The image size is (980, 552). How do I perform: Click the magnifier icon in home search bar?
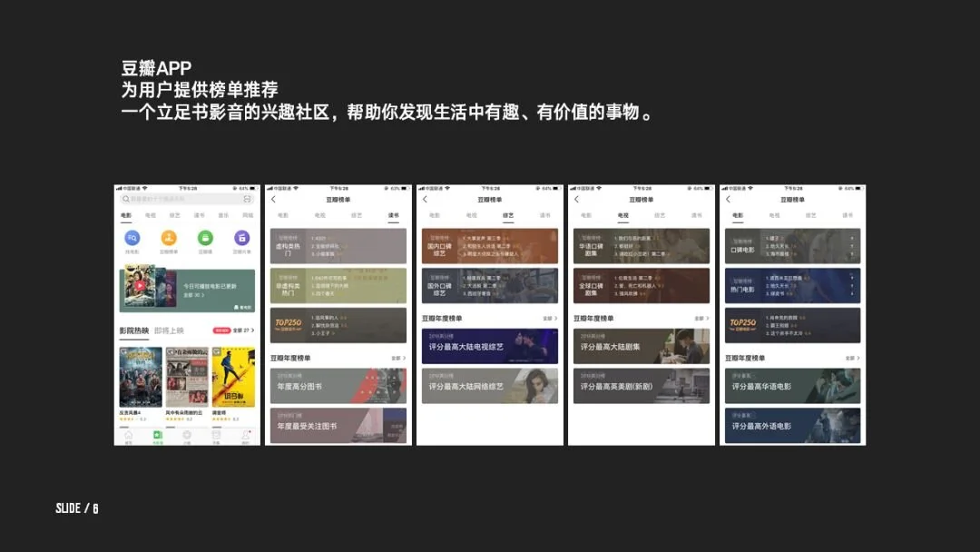(125, 199)
